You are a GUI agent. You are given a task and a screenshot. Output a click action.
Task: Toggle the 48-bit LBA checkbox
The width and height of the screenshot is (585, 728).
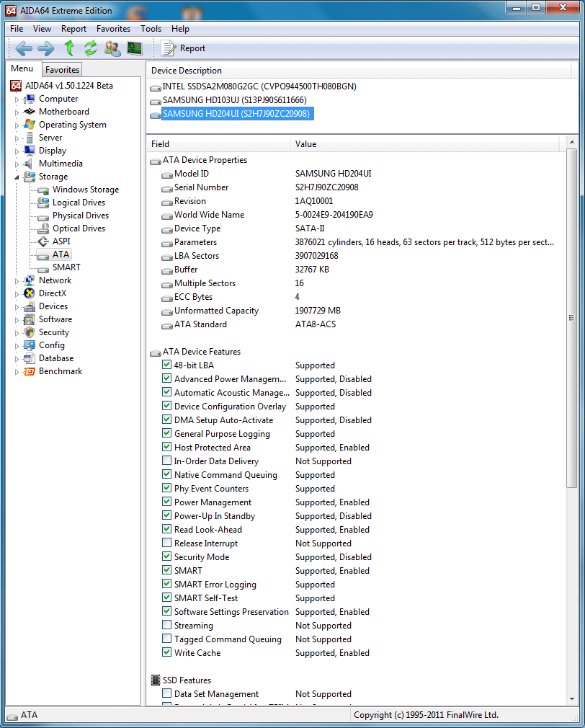click(x=167, y=365)
